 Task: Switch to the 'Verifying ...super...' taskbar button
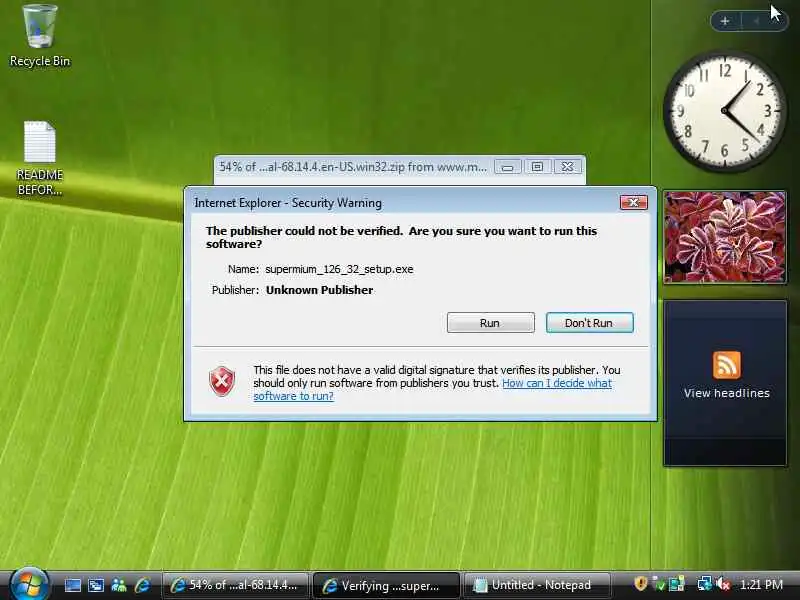[x=385, y=585]
